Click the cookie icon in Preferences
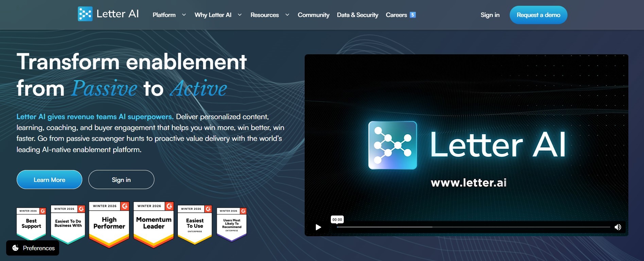644x261 pixels. [x=15, y=248]
